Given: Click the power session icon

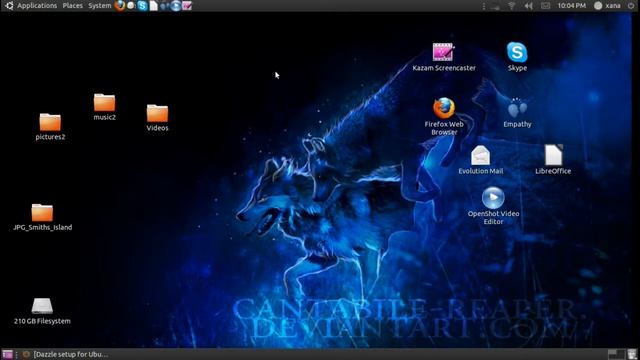Looking at the screenshot, I should coord(631,6).
